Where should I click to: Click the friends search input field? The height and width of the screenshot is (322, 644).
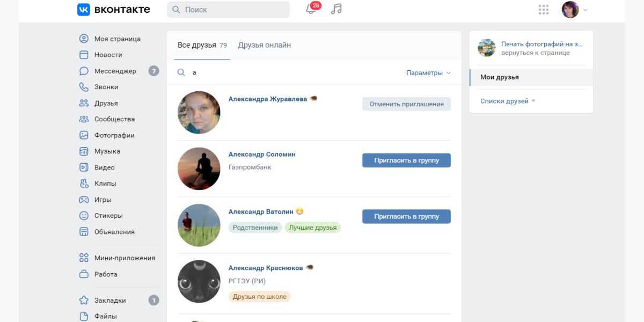pyautogui.click(x=295, y=72)
